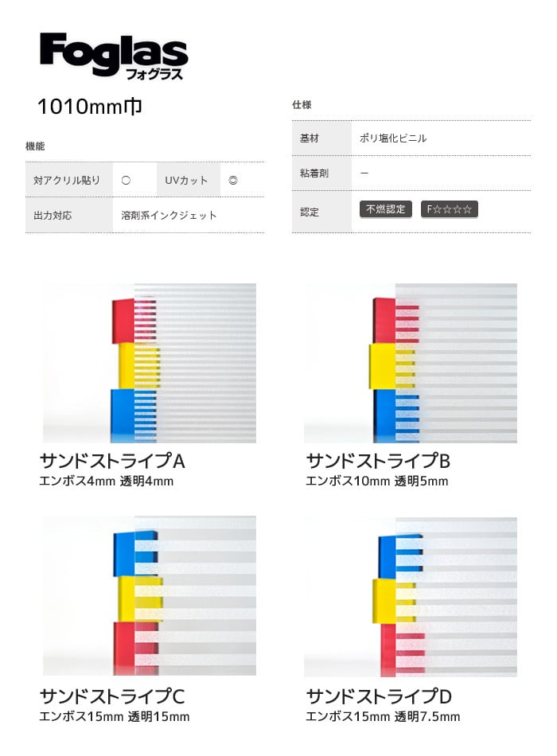Open the サンドストライプA sample image

[x=150, y=363]
